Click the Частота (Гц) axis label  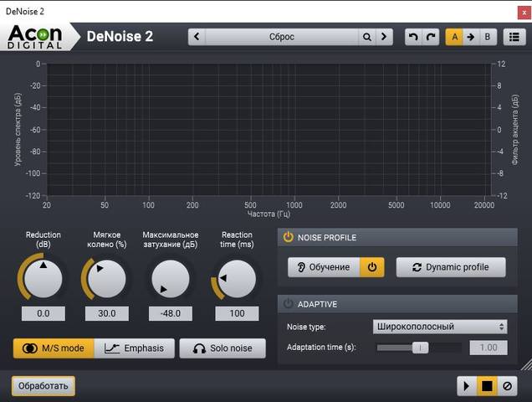269,214
